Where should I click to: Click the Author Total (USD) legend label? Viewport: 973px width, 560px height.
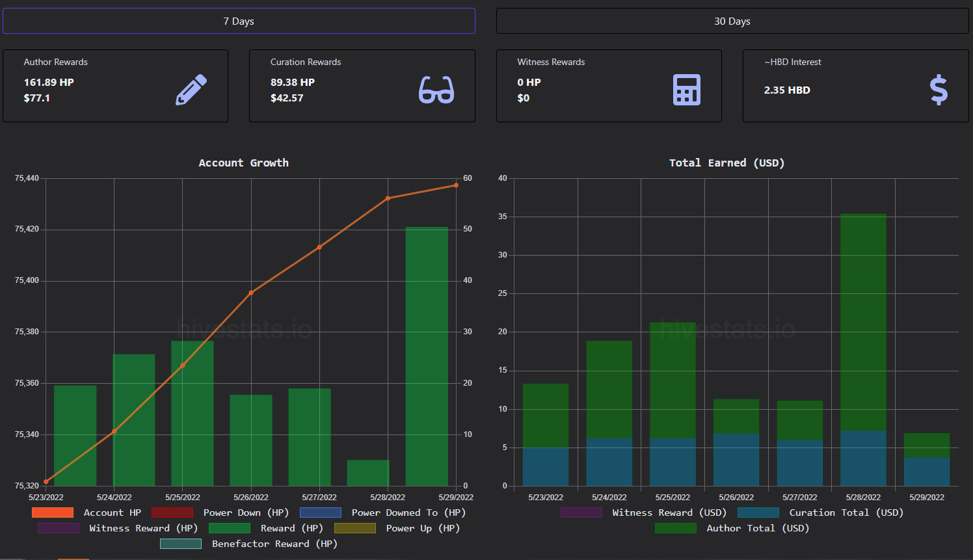(758, 528)
